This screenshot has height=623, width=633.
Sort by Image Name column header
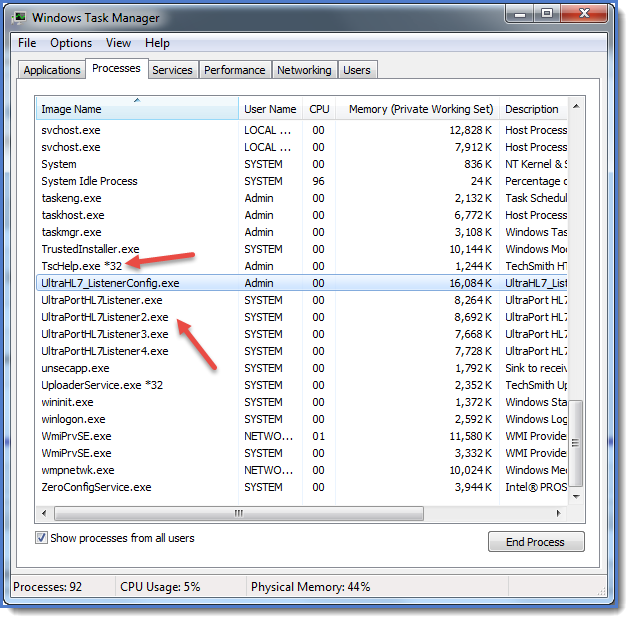(137, 109)
